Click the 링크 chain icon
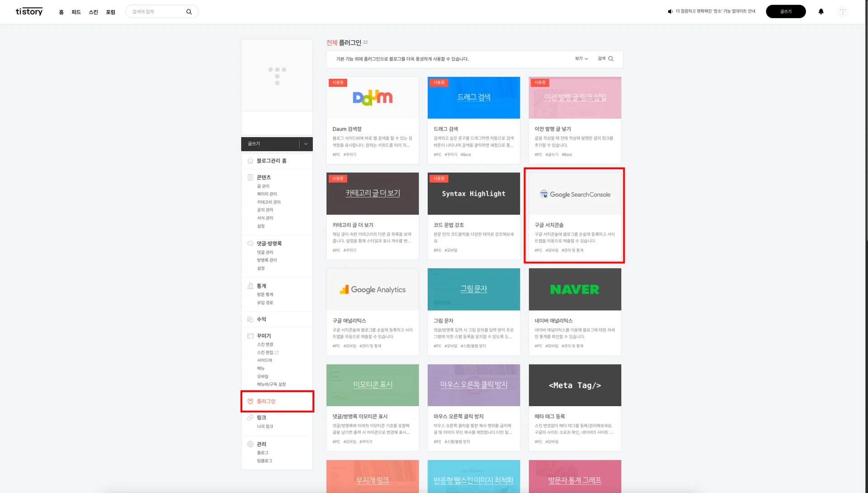 250,417
